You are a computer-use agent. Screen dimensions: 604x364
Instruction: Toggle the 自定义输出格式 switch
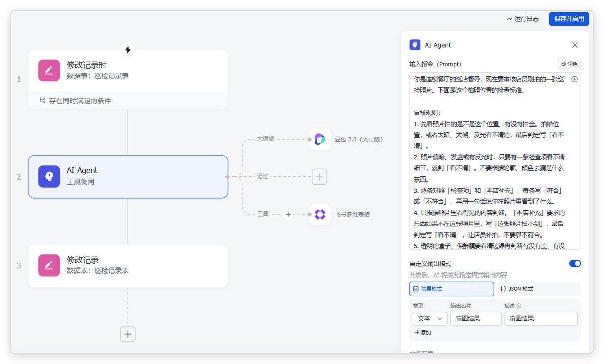575,263
